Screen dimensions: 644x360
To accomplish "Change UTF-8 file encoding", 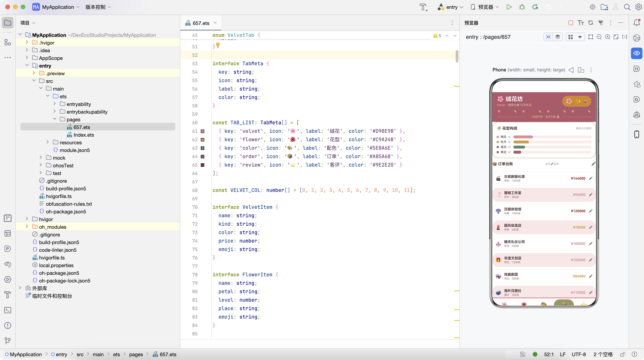I will click(x=579, y=354).
